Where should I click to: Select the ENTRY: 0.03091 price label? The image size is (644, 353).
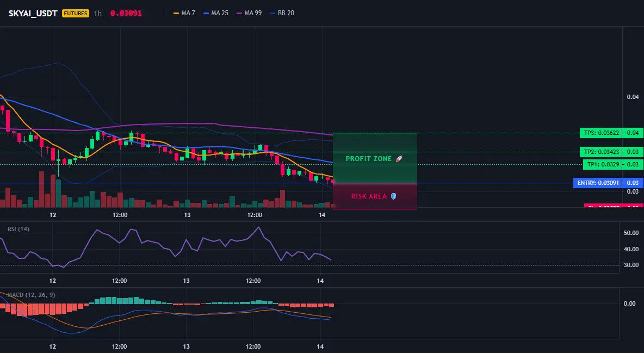click(598, 183)
